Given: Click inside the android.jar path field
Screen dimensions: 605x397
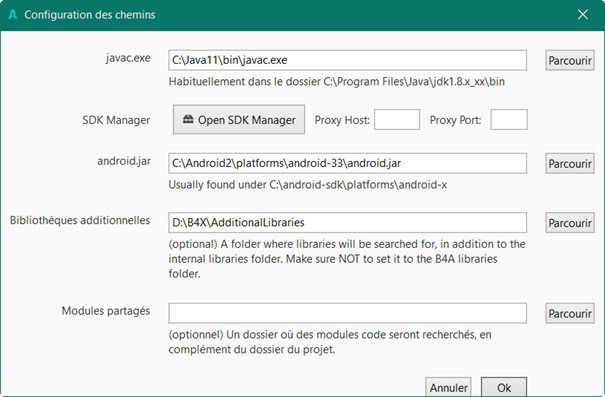Looking at the screenshot, I should pos(347,163).
